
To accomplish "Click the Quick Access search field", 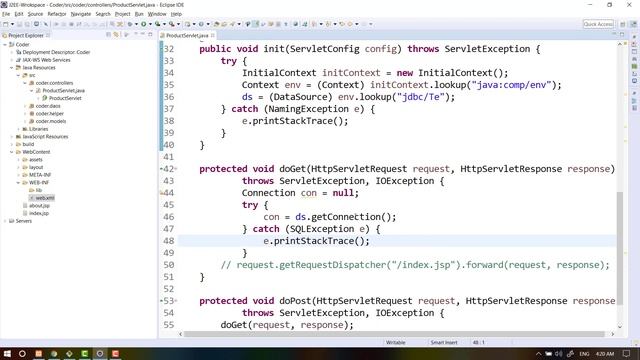I will click(598, 24).
